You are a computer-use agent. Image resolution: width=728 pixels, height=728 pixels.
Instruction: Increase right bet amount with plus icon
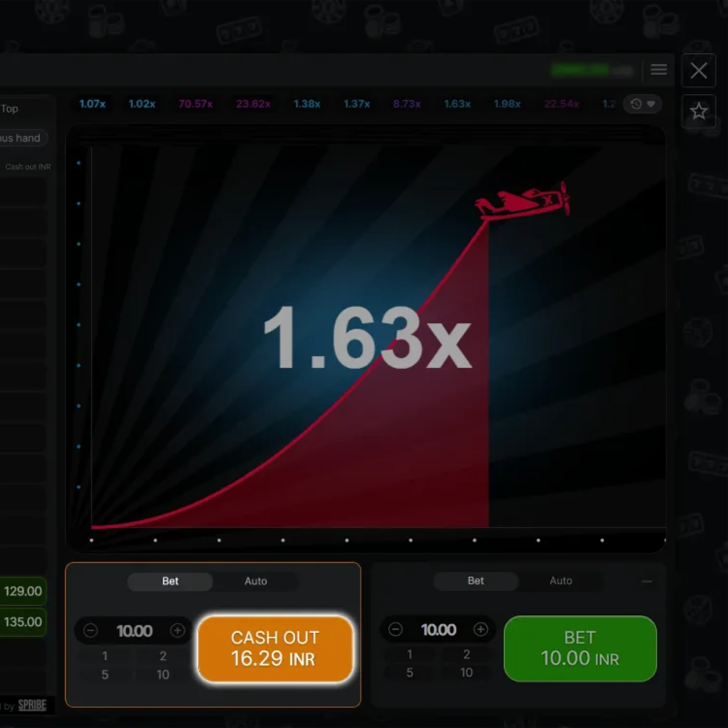(x=481, y=629)
